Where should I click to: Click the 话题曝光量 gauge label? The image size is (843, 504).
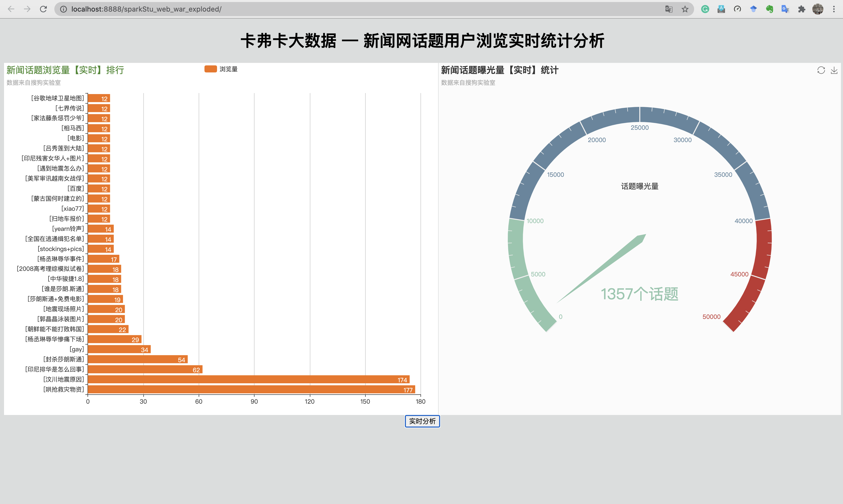click(640, 186)
